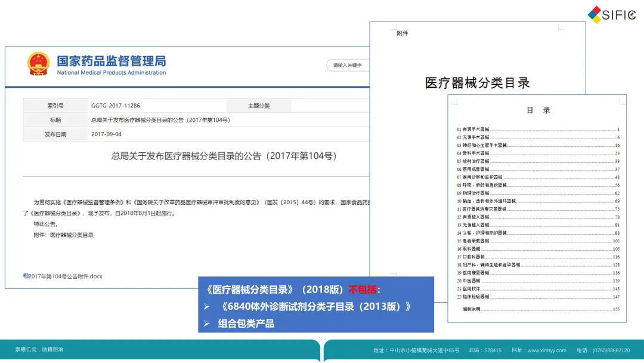This screenshot has width=644, height=363.
Task: Click footer address 中山市小榄镇菊城大道中65号
Action: [x=425, y=350]
